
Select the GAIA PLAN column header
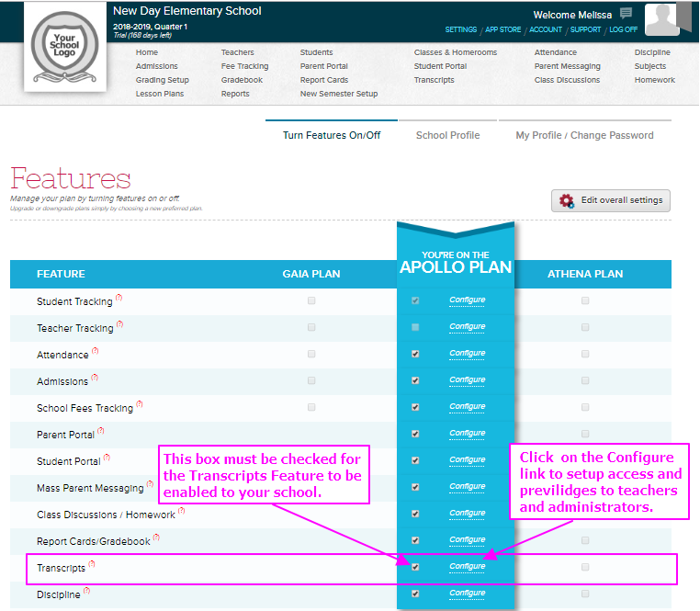coord(311,274)
